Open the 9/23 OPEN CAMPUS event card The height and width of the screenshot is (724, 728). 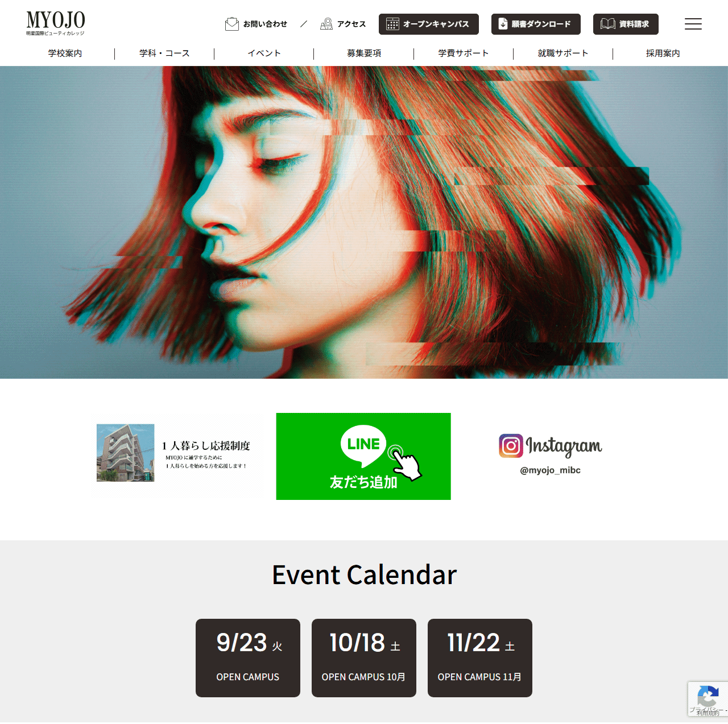tap(248, 658)
